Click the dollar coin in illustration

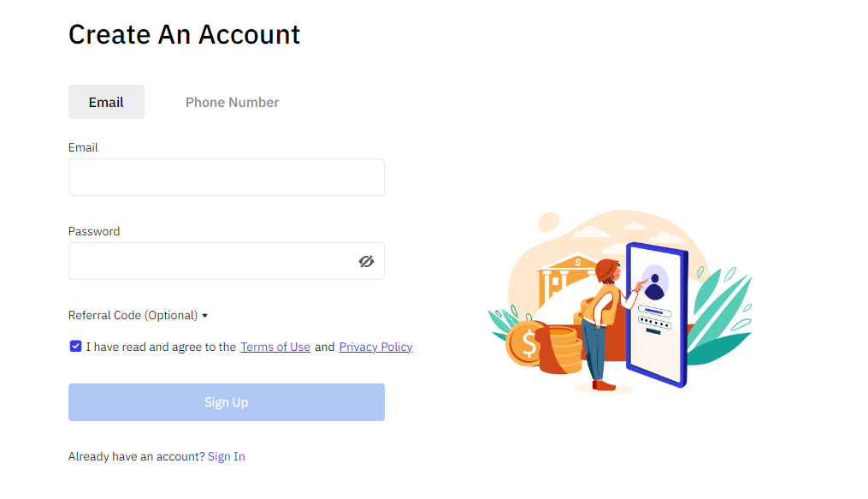[525, 344]
